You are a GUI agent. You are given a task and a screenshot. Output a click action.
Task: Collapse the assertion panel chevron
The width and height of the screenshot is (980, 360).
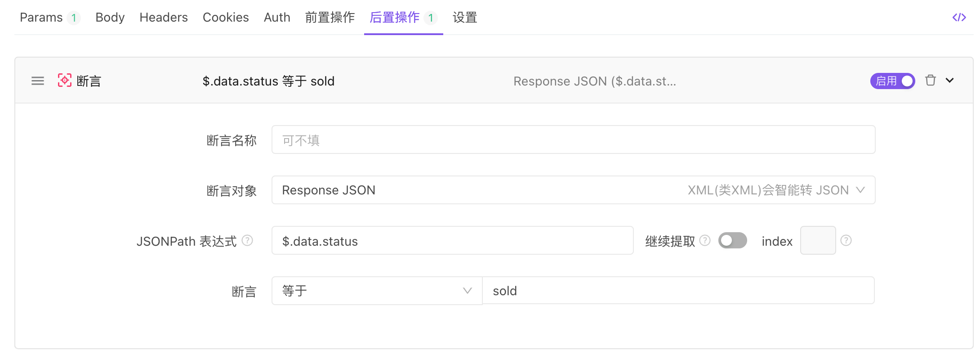(x=949, y=81)
